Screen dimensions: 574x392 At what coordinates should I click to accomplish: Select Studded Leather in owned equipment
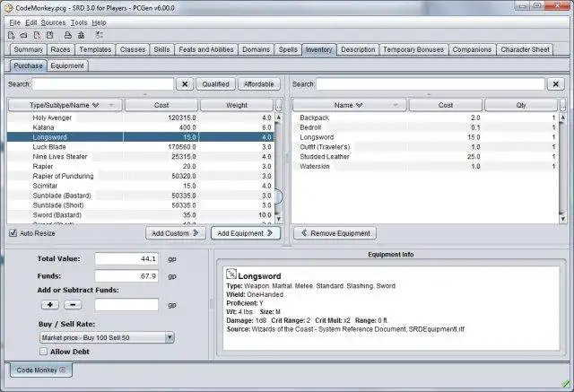[x=425, y=157]
